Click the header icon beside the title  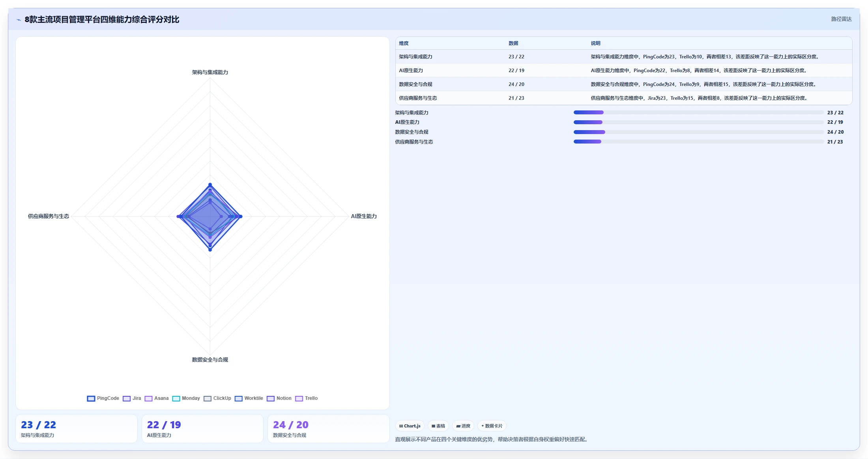19,20
